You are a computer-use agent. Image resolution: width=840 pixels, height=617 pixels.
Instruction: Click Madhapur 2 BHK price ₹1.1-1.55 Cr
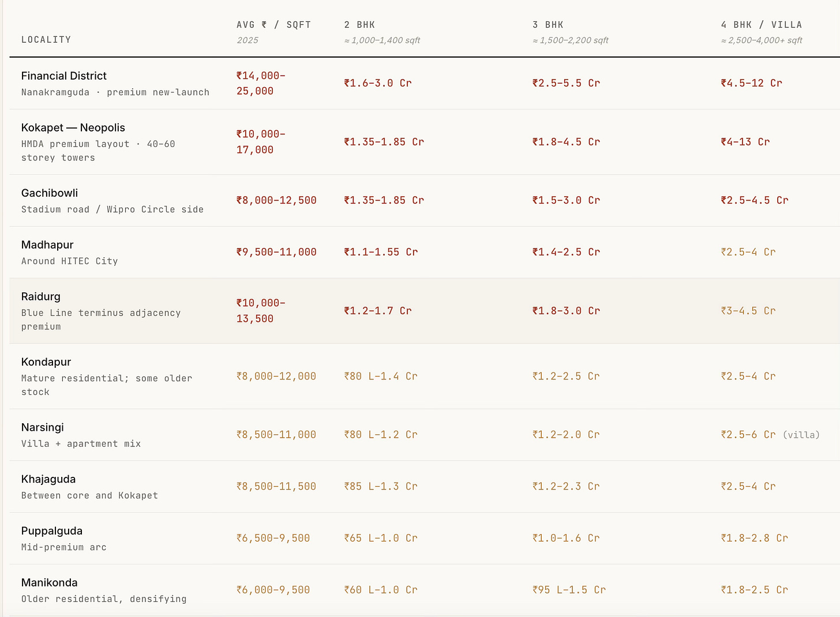[381, 252]
